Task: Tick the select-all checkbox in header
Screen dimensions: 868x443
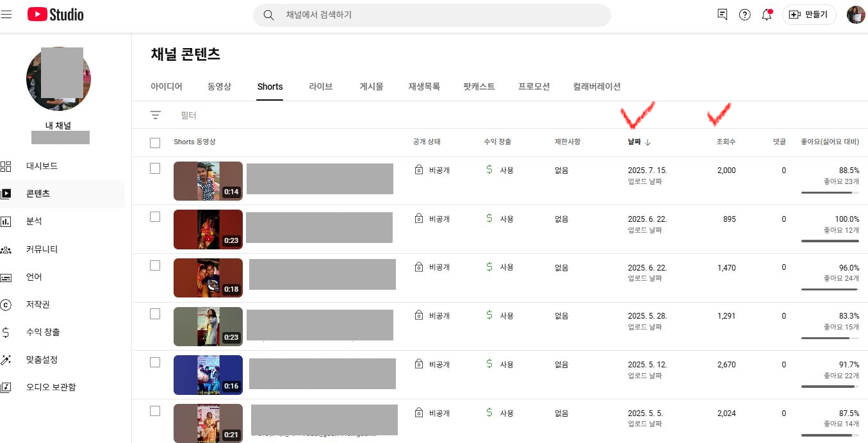Action: (x=155, y=142)
